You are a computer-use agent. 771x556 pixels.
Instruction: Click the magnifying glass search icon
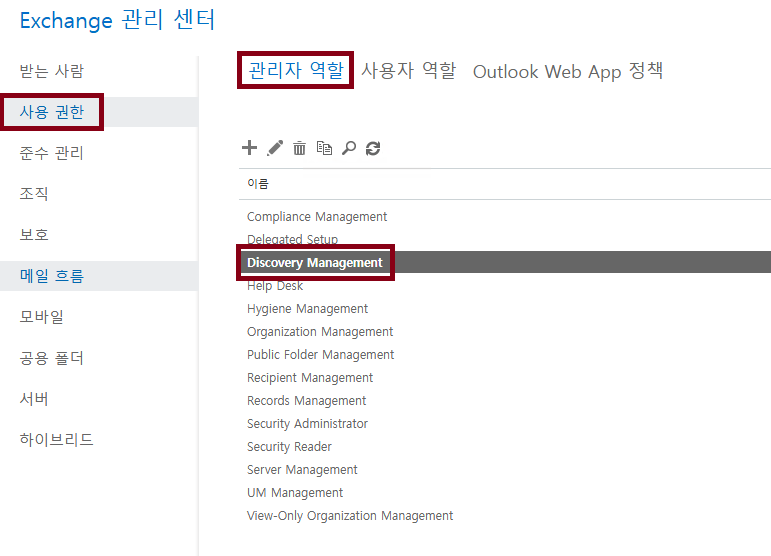(x=349, y=148)
